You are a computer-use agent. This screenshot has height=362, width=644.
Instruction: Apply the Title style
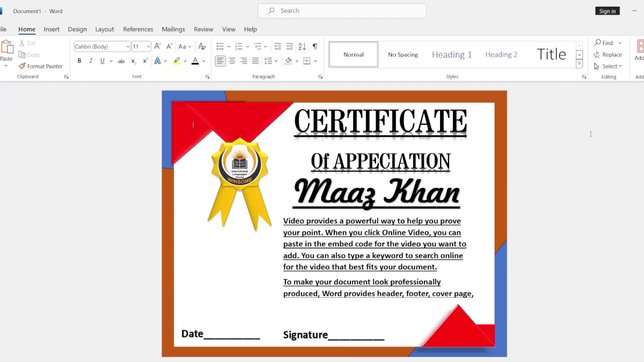(x=551, y=55)
